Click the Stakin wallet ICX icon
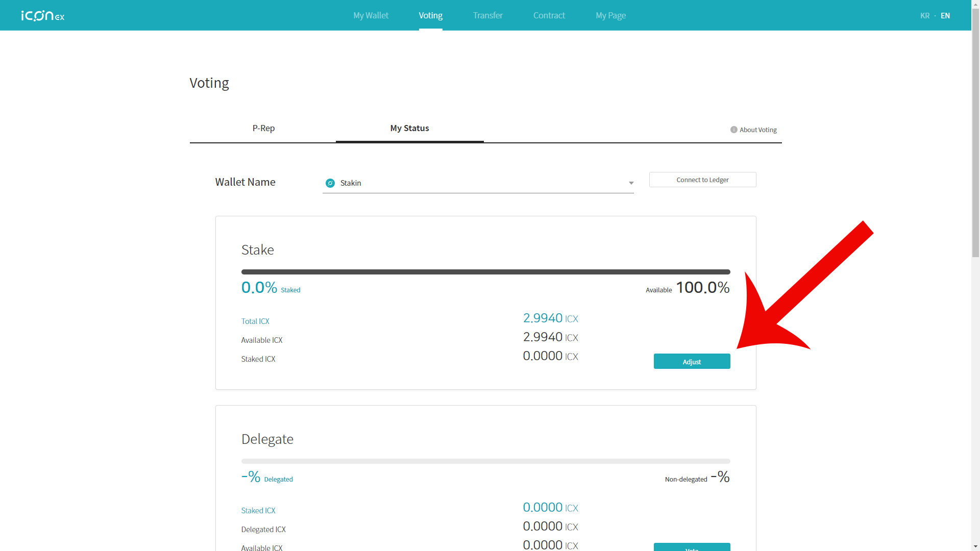Viewport: 980px width, 551px height. [x=330, y=183]
